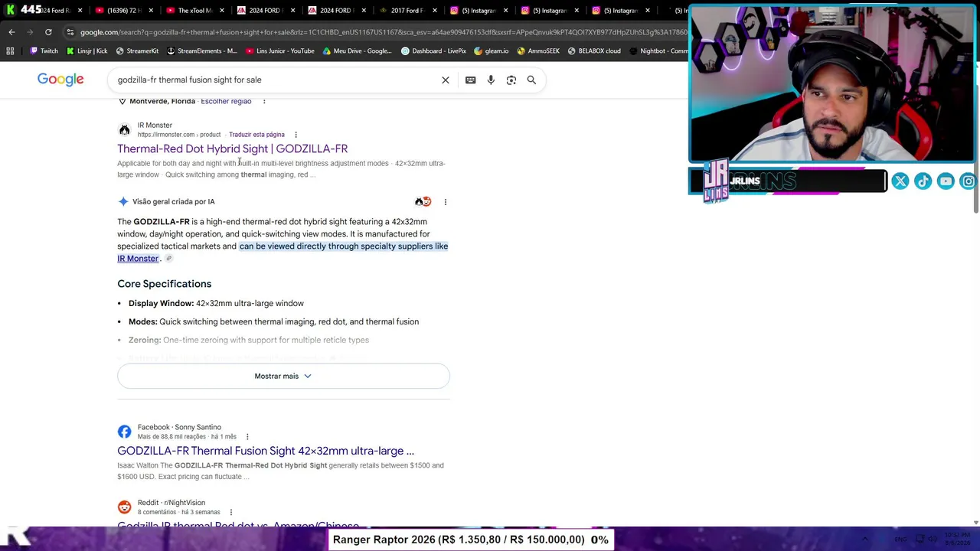Open the AmmoSEEK bookmark
The width and height of the screenshot is (980, 551).
click(x=538, y=51)
